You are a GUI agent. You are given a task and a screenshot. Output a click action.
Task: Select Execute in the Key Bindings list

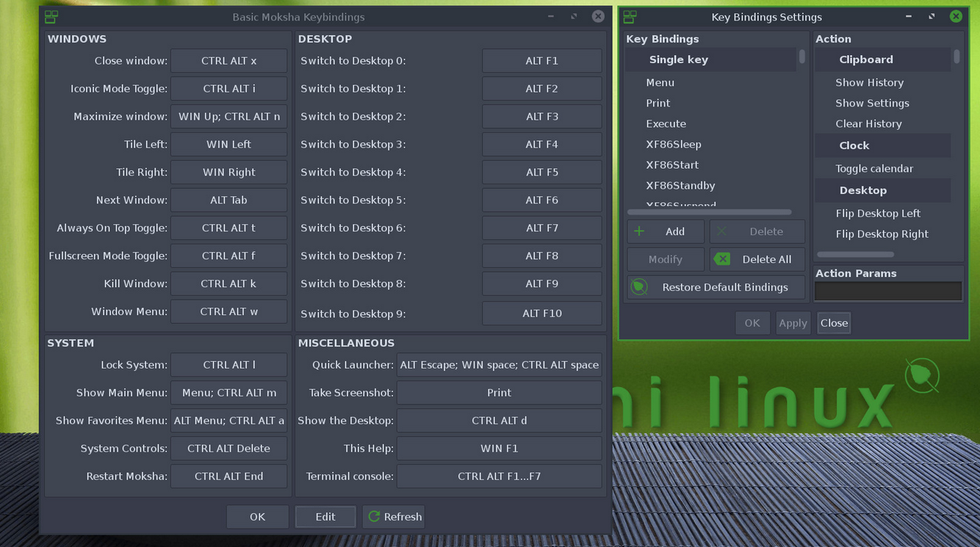[710, 124]
